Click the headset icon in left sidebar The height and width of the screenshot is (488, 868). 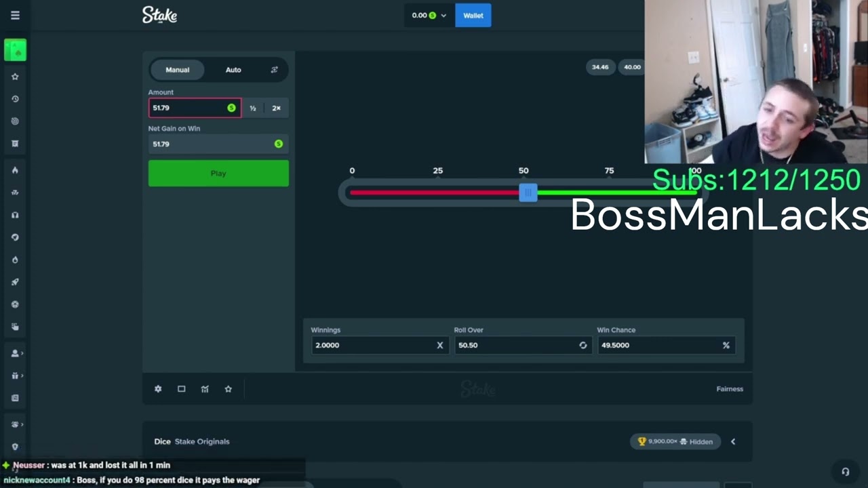pos(15,215)
